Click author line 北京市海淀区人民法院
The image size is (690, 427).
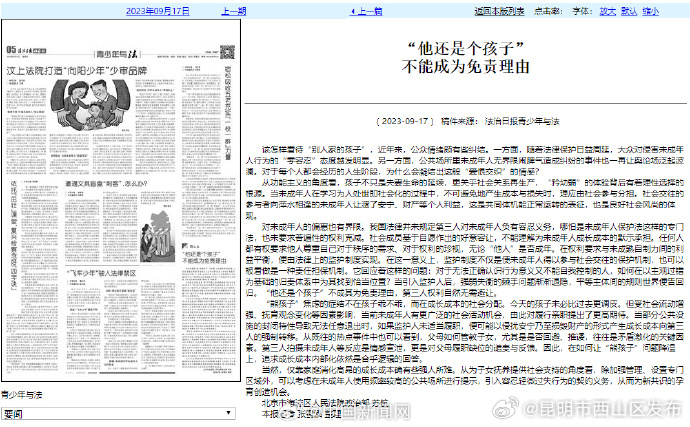[x=325, y=402]
